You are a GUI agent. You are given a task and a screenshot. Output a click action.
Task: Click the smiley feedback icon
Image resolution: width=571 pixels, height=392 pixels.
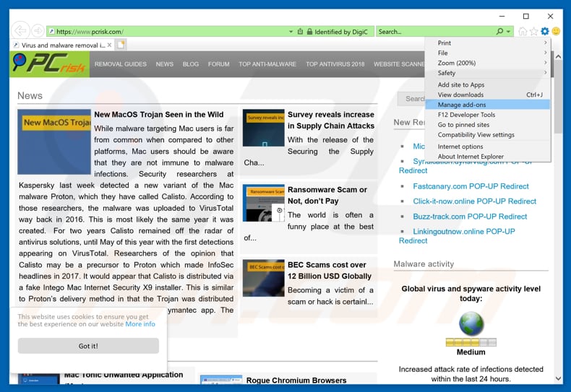[556, 31]
